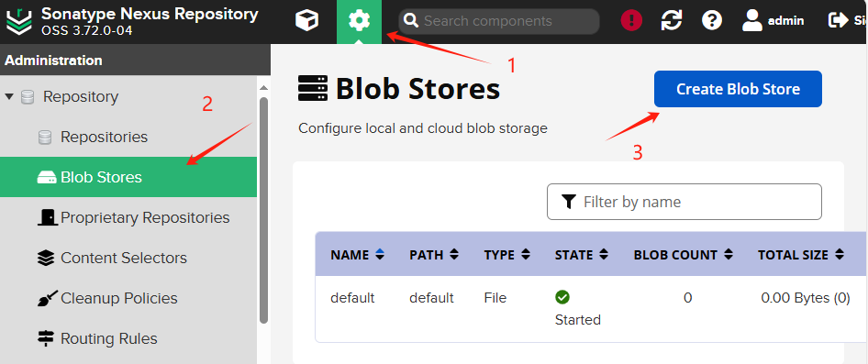Click the Administration panel header
Viewport: 868px width, 364px height.
pos(135,60)
